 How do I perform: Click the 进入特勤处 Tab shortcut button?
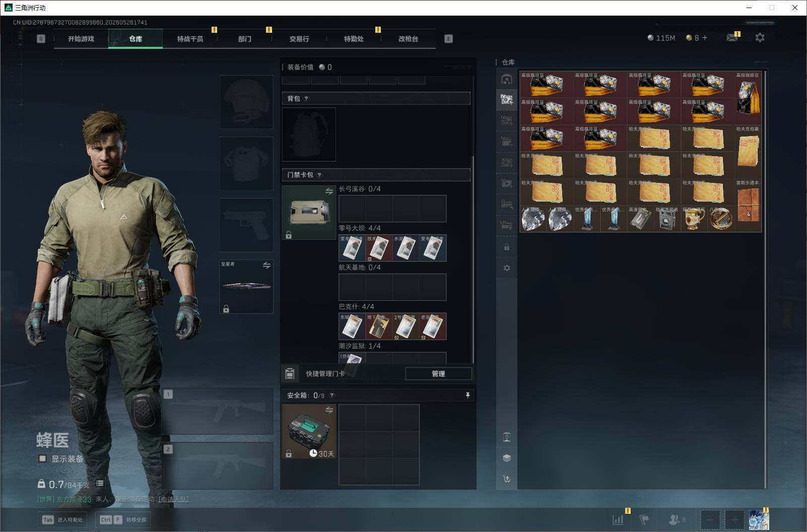click(x=63, y=519)
